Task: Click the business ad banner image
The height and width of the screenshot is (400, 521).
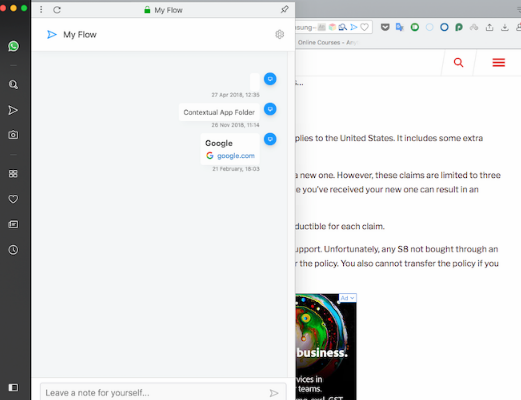Action: (326, 347)
